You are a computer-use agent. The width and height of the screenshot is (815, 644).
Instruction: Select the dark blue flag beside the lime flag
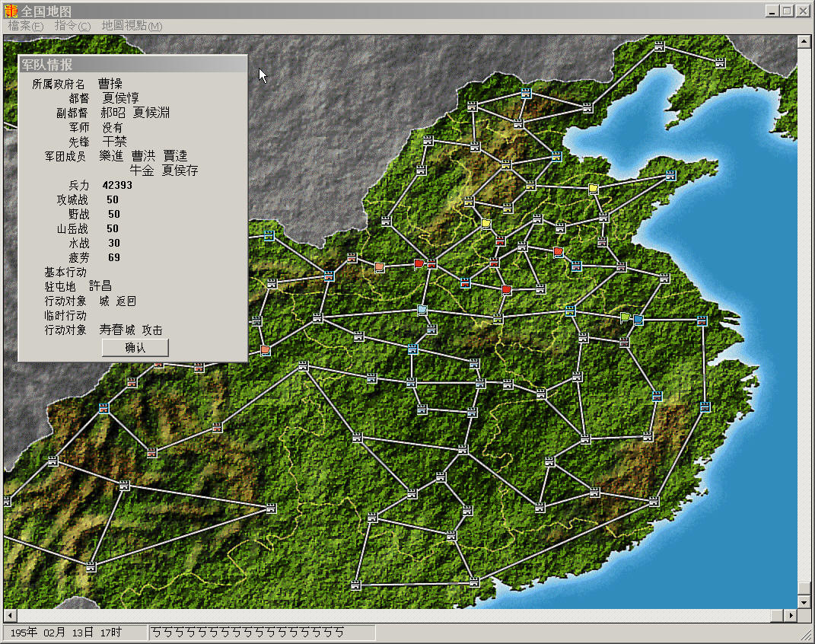[638, 320]
